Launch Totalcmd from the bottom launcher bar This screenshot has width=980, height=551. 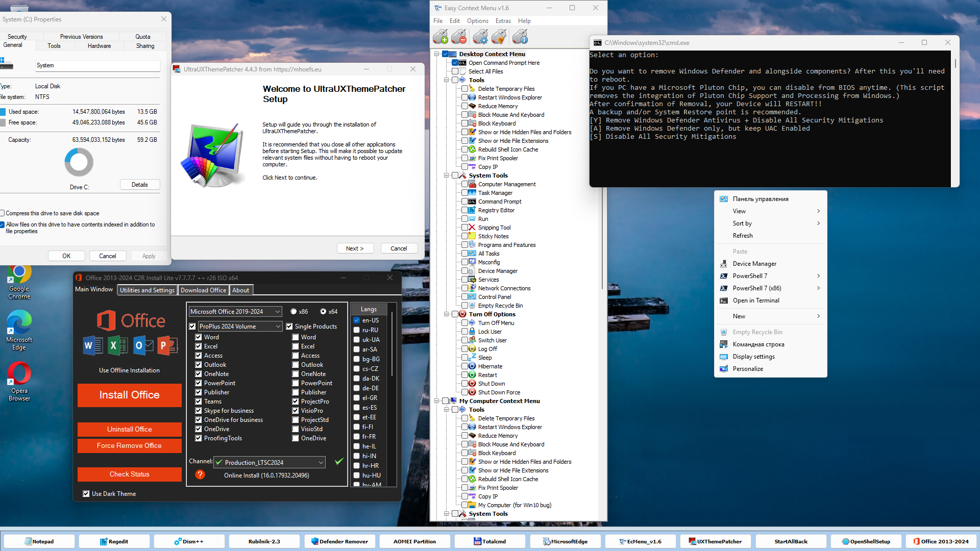(x=490, y=541)
